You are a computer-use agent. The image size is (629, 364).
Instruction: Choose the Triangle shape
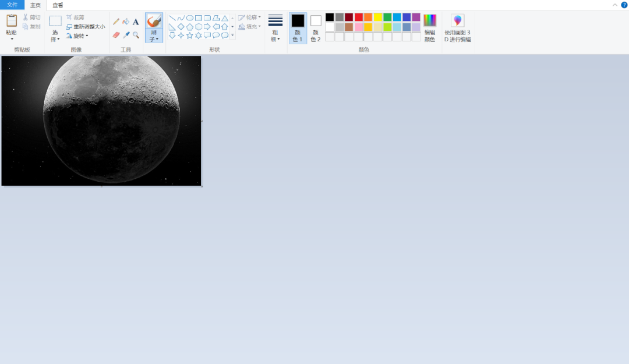(x=225, y=18)
